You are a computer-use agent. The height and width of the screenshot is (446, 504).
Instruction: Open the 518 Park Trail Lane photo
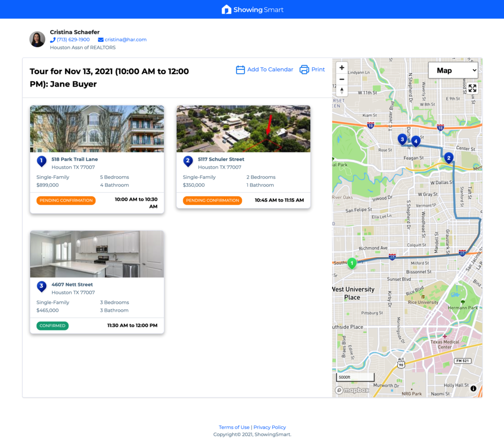(x=97, y=129)
